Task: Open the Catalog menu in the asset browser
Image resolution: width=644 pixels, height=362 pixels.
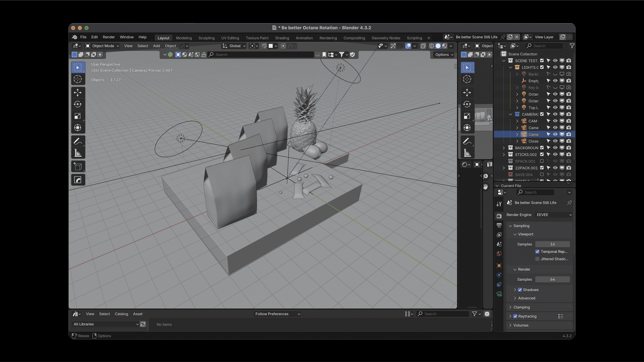Action: tap(121, 314)
